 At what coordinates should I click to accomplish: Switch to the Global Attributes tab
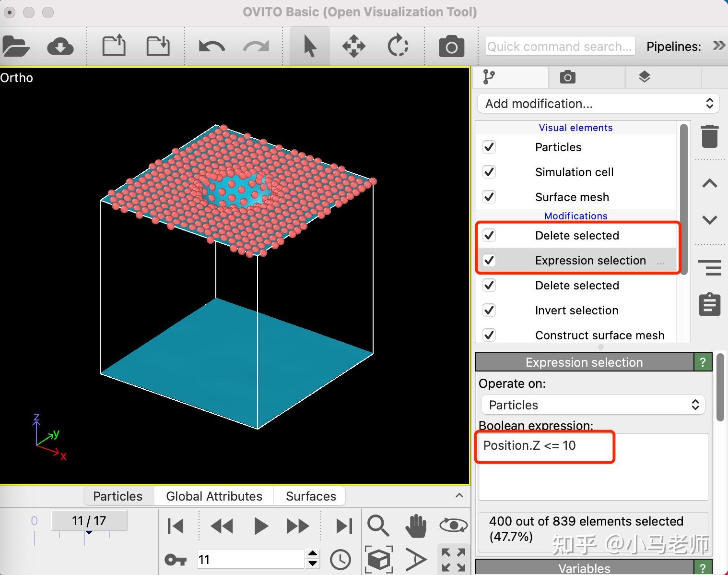[x=214, y=496]
